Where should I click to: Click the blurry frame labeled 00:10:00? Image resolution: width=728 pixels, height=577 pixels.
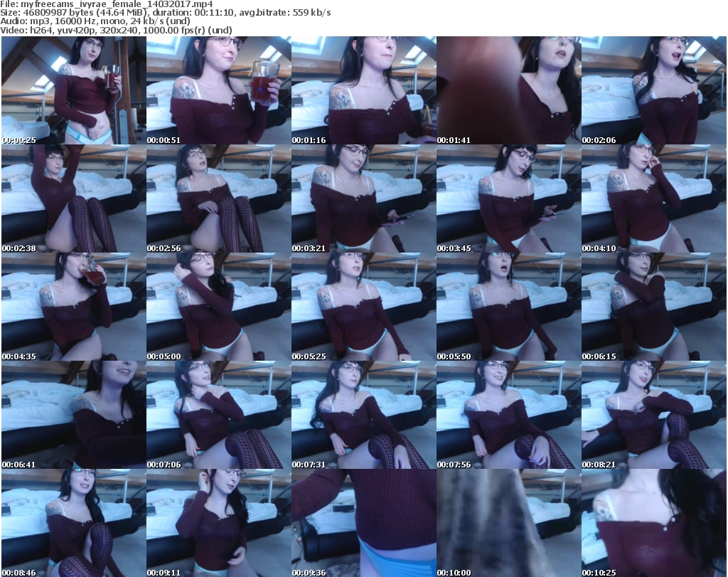(x=508, y=523)
